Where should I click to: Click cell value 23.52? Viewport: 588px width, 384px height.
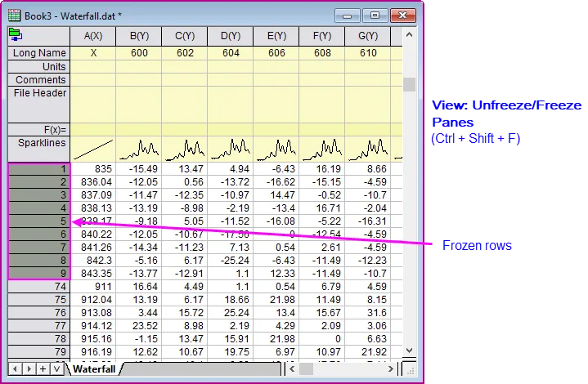pyautogui.click(x=139, y=325)
